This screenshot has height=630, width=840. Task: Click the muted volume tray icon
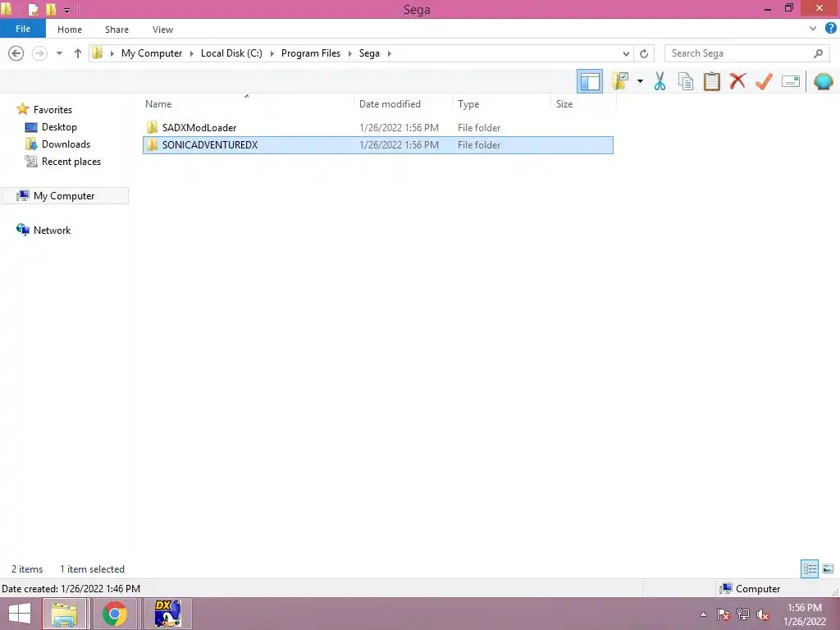point(762,614)
